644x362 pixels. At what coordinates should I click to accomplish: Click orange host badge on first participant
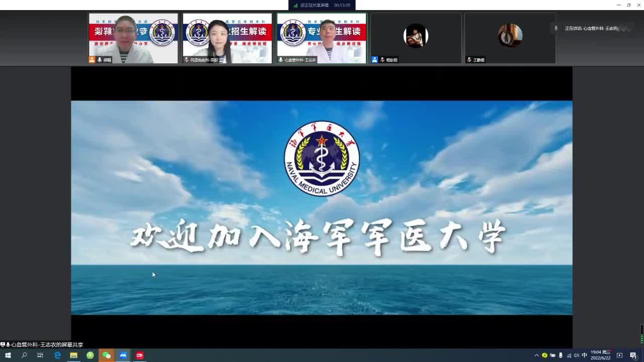[92, 59]
